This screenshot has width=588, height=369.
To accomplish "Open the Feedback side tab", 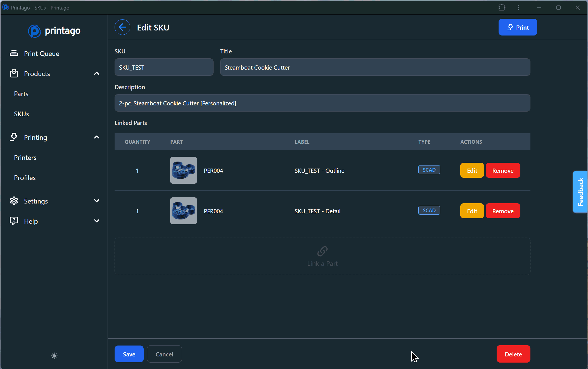I will pyautogui.click(x=580, y=192).
